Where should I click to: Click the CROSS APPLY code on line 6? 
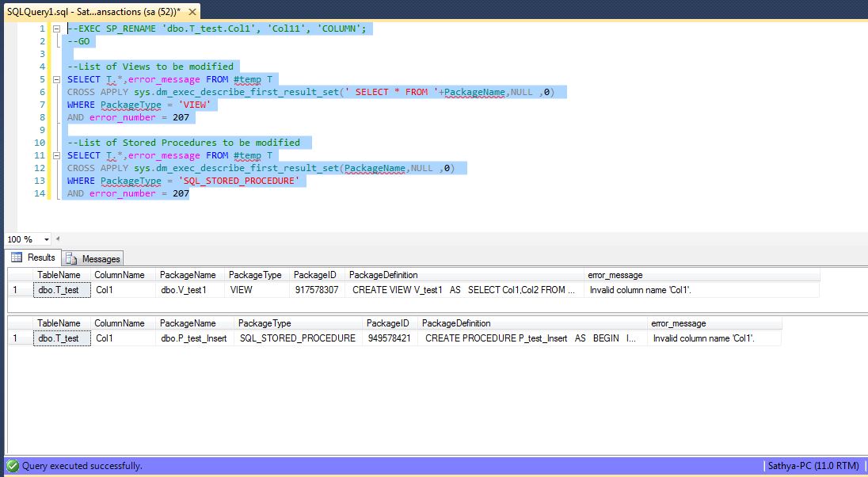tap(310, 92)
